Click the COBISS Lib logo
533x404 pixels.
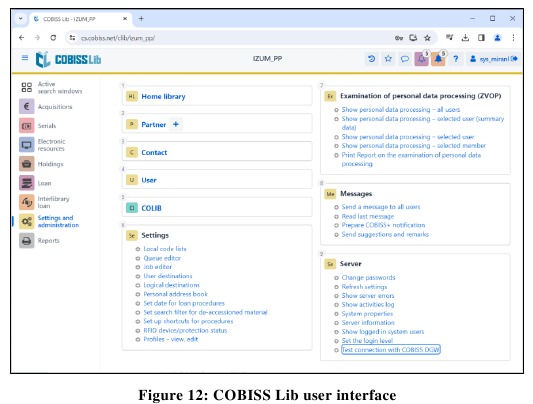pos(68,59)
